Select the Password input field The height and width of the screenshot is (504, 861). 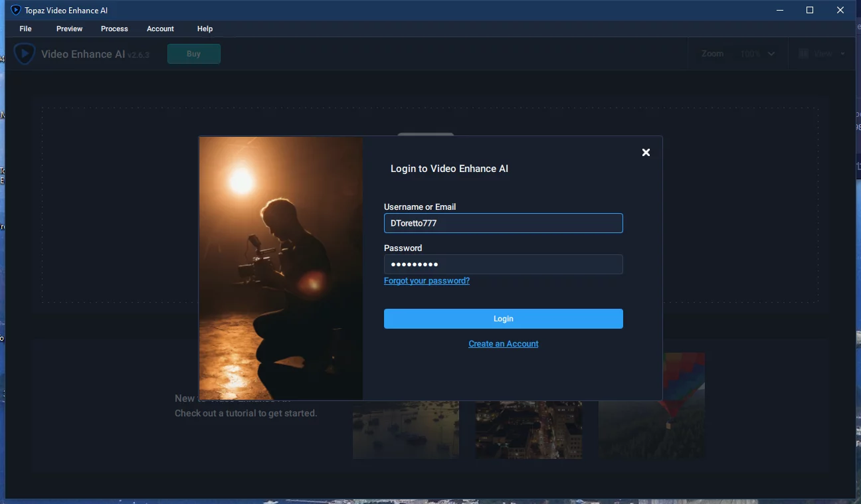click(x=504, y=264)
